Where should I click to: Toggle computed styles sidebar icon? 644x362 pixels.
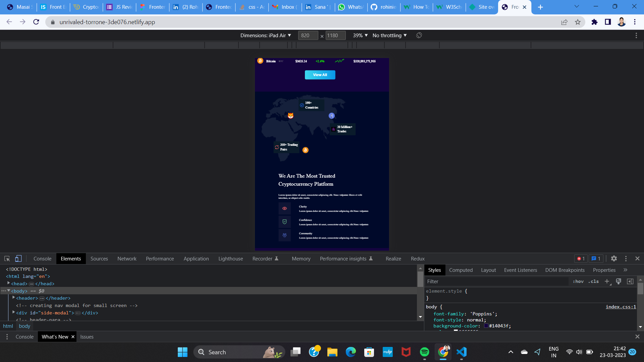point(630,281)
